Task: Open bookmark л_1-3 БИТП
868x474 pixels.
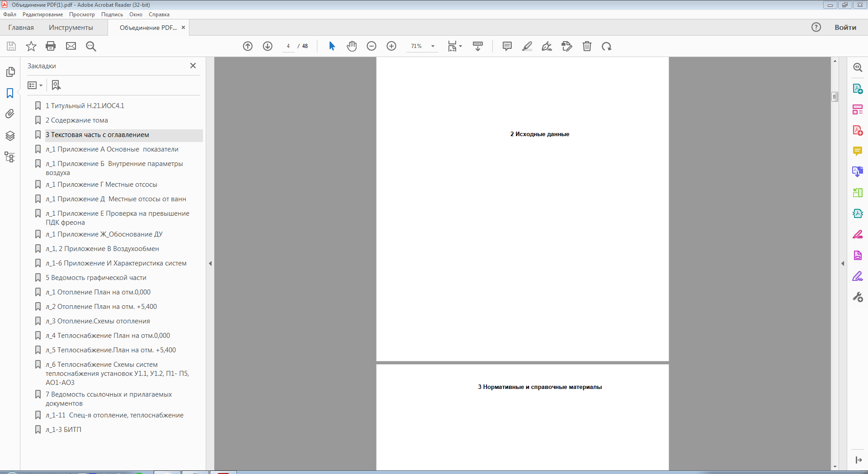Action: (63, 430)
